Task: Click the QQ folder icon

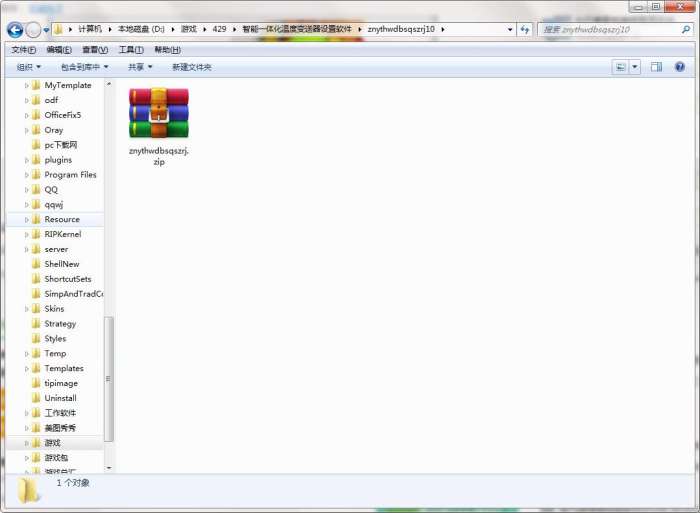Action: tap(37, 189)
